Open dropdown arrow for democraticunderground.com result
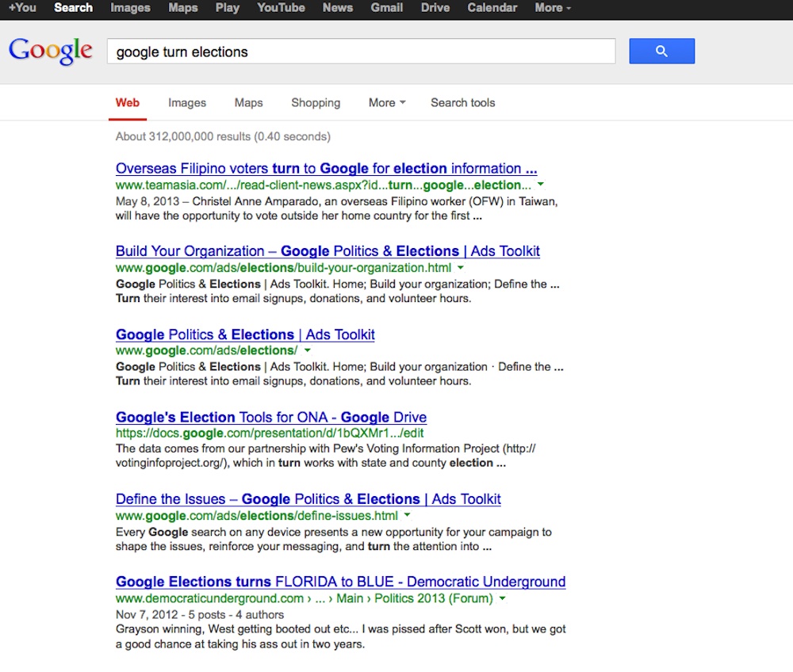The image size is (793, 672). coord(502,598)
